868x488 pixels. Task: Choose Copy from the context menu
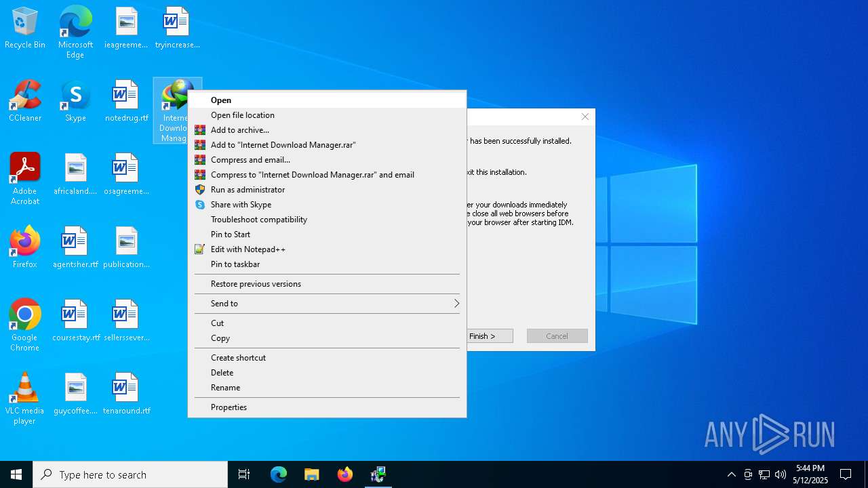[x=327, y=338]
